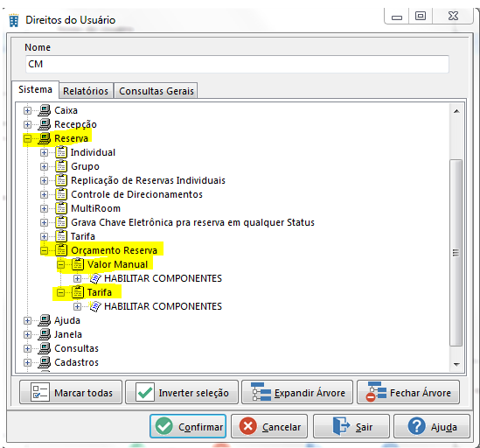The image size is (480, 448).
Task: Click the Reserva module computer icon
Action: click(x=45, y=138)
